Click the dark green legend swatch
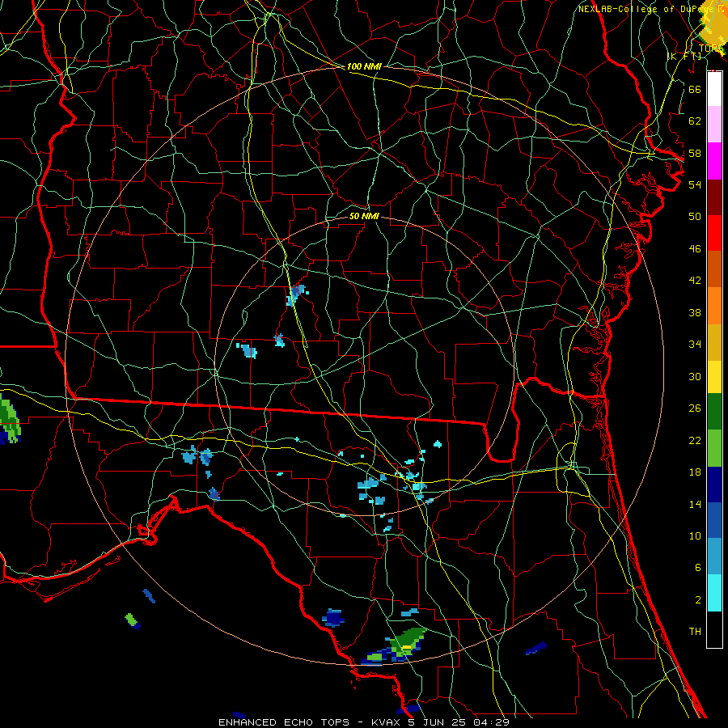The height and width of the screenshot is (728, 728). [x=714, y=412]
